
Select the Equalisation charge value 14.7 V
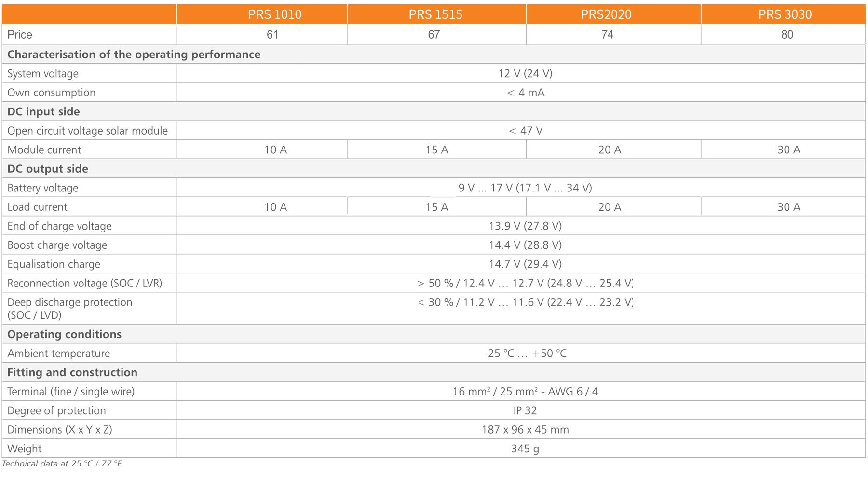(525, 264)
